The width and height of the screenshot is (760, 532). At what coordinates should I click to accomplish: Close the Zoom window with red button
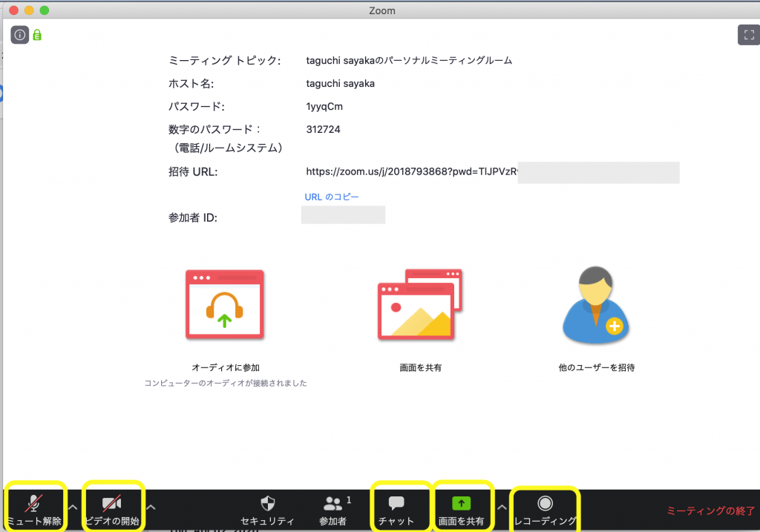click(x=13, y=10)
